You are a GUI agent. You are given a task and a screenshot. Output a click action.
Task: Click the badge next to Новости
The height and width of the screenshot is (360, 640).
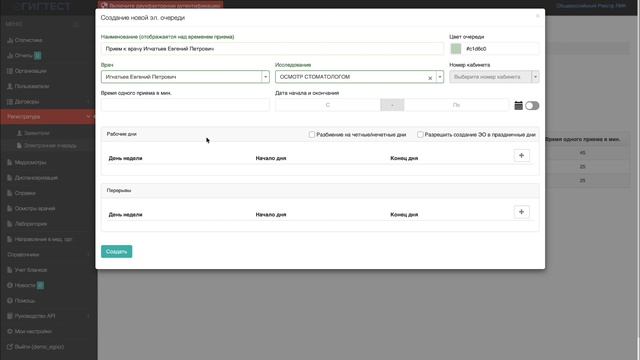[40, 285]
